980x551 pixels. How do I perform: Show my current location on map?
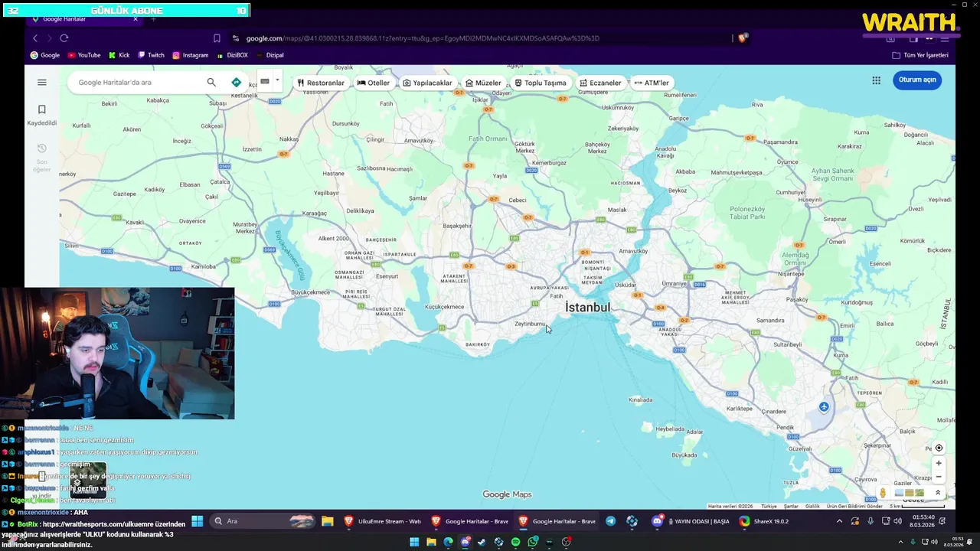(939, 448)
